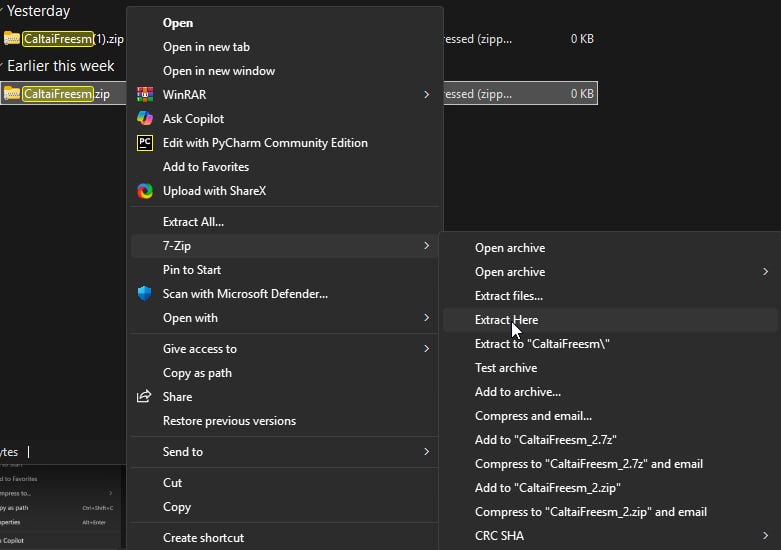The width and height of the screenshot is (781, 550).
Task: Expand the WinRAR submenu arrow
Action: click(x=426, y=94)
